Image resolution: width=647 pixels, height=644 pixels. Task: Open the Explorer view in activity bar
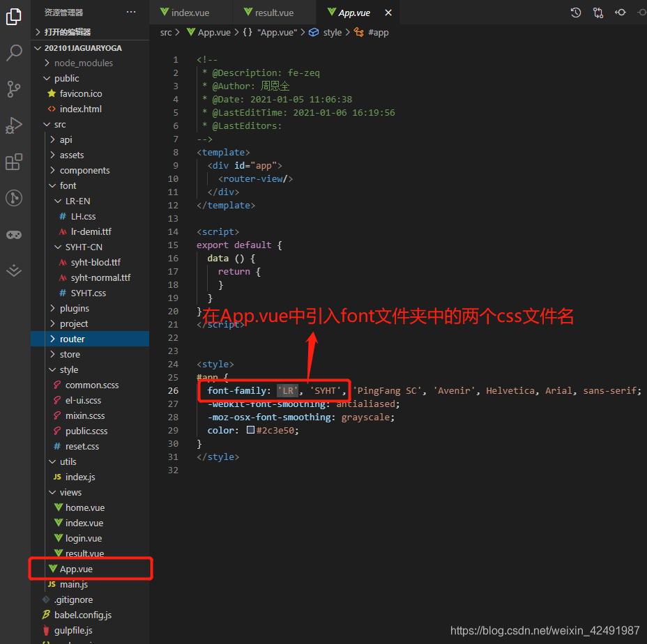click(x=14, y=17)
